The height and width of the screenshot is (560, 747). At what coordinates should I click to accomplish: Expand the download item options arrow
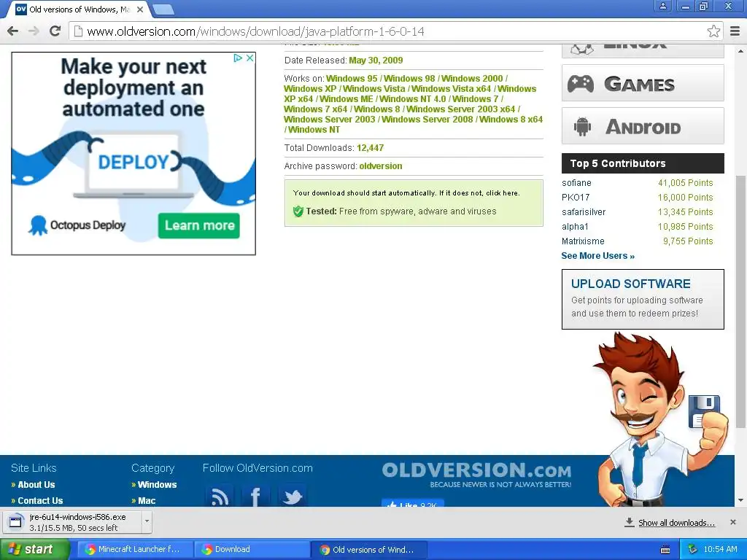click(x=147, y=521)
